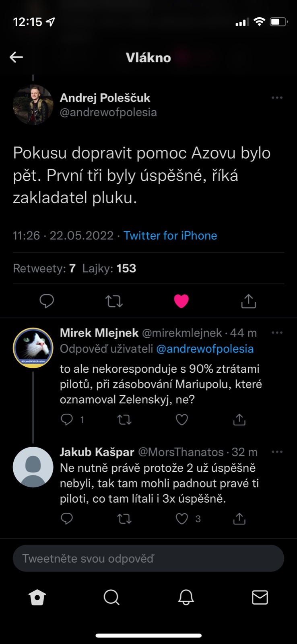The width and height of the screenshot is (297, 644).
Task: Reply to Andrej Poleščuk's main tweet
Action: (x=47, y=301)
